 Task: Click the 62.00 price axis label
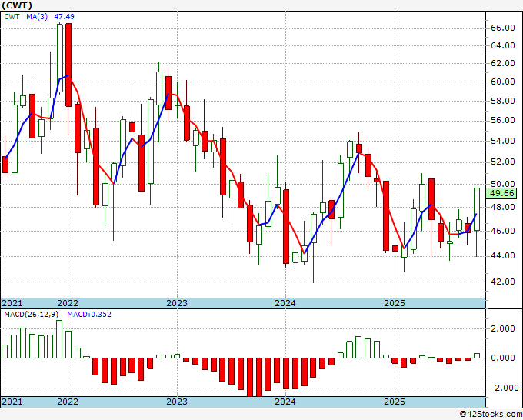point(503,63)
